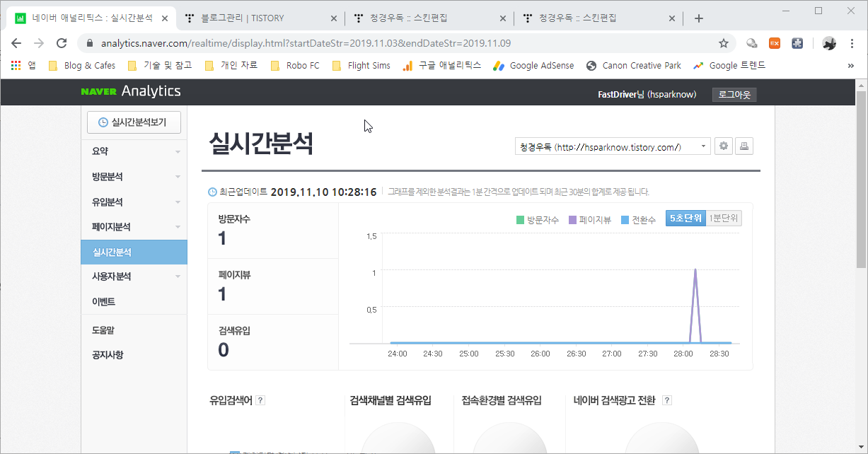Viewport: 868px width, 454px height.
Task: Click the help question mark next to 유입검색어
Action: pos(260,400)
